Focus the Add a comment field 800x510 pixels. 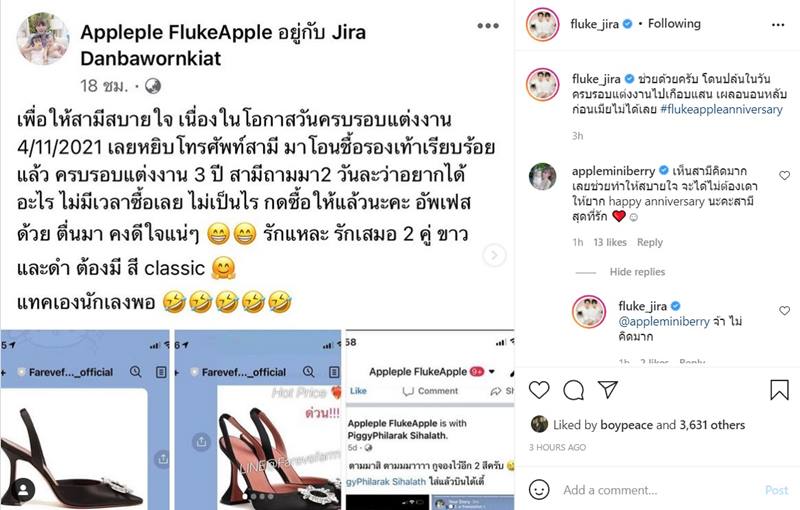click(658, 490)
